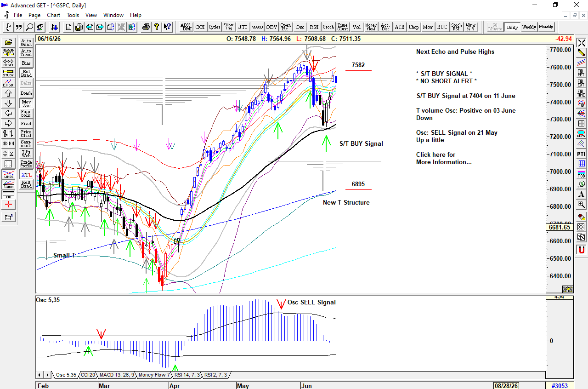Click the context help pointer icon
Screen dimensions: 588x389
(167, 27)
